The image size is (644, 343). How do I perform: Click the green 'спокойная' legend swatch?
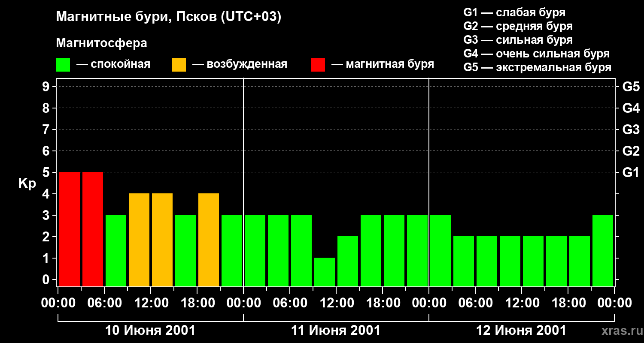[63, 64]
